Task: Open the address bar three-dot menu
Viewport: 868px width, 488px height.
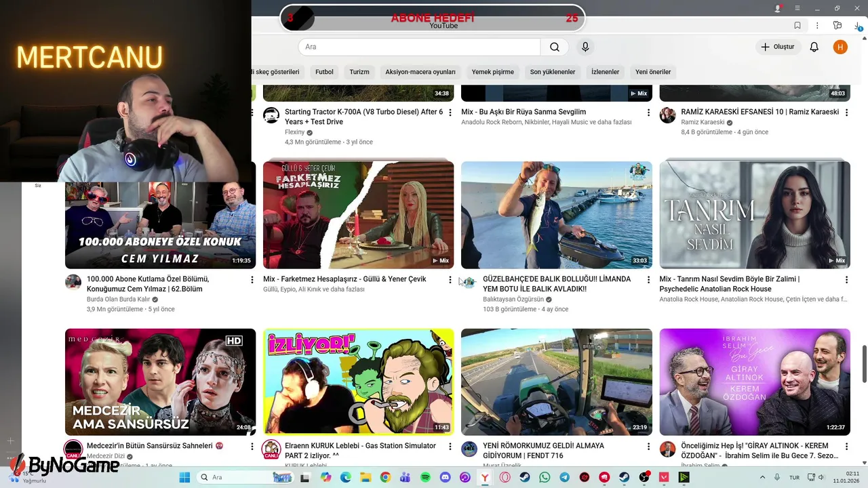Action: (817, 26)
